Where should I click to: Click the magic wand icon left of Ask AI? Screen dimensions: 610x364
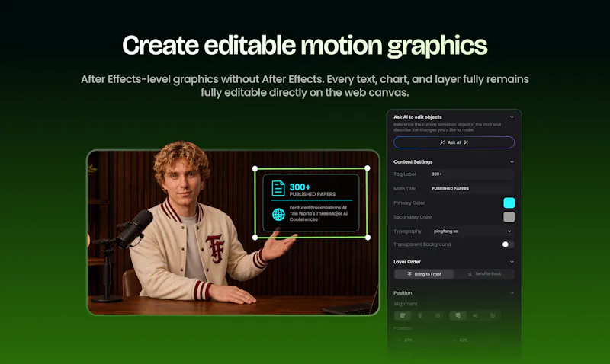[x=442, y=142]
